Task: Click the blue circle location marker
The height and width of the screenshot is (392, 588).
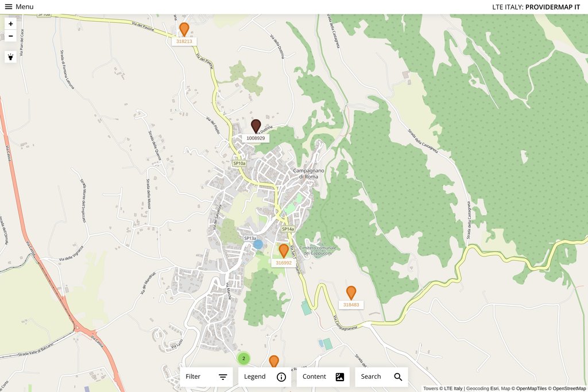Action: [258, 244]
